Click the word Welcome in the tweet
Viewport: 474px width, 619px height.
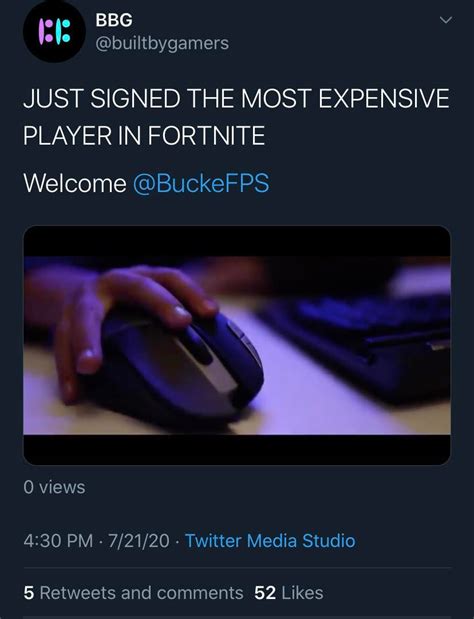pos(75,184)
